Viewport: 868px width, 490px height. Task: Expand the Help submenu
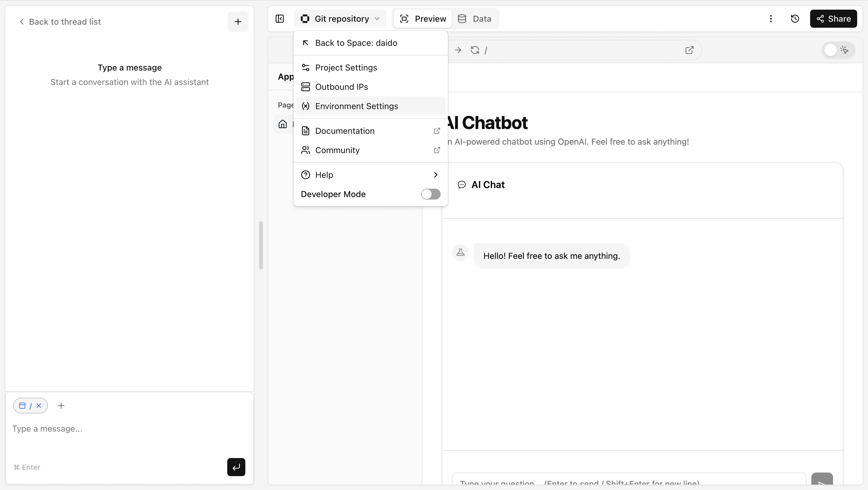point(371,174)
